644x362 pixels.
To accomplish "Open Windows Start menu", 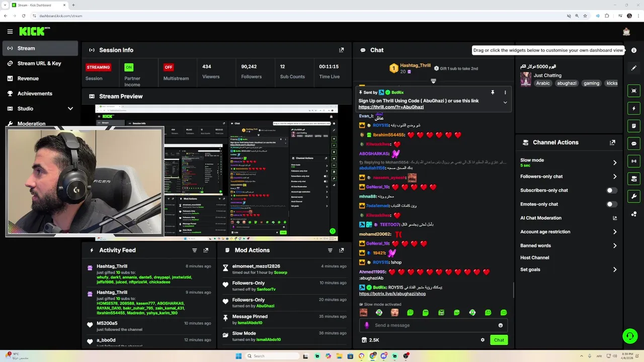I will (238, 356).
